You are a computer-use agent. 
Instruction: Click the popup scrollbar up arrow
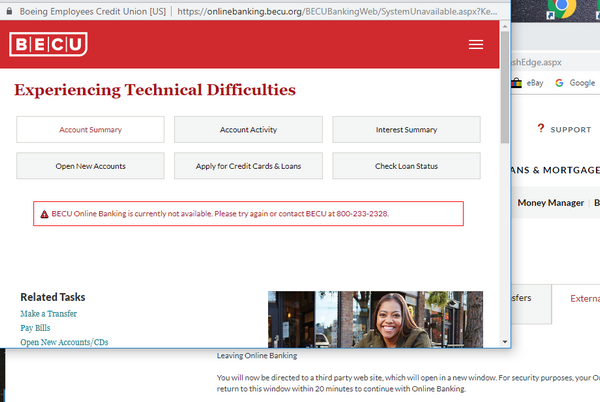coord(505,26)
